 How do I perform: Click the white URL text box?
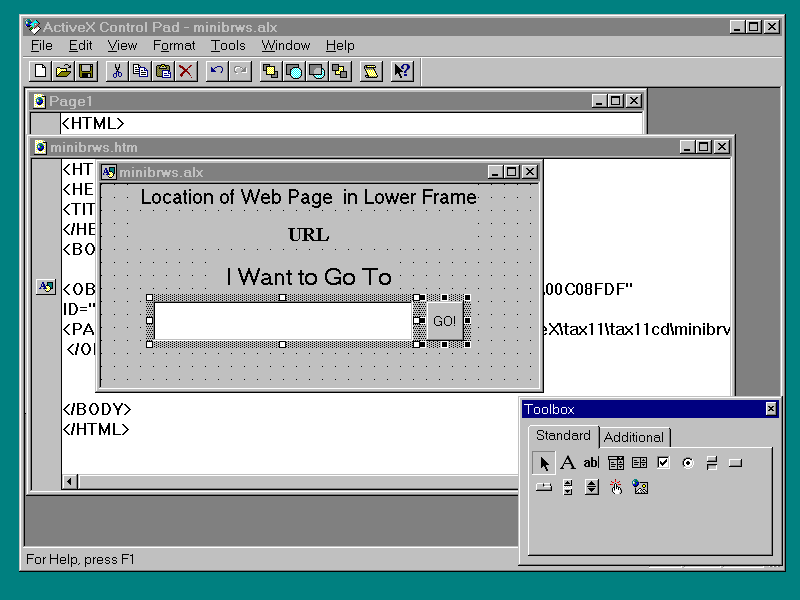pyautogui.click(x=283, y=321)
